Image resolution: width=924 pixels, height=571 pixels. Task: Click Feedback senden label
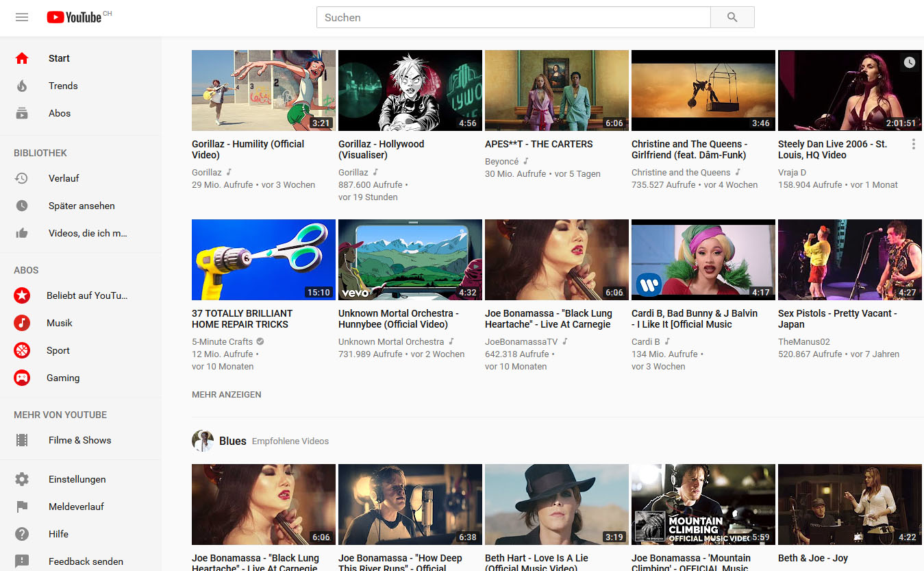[x=86, y=561]
